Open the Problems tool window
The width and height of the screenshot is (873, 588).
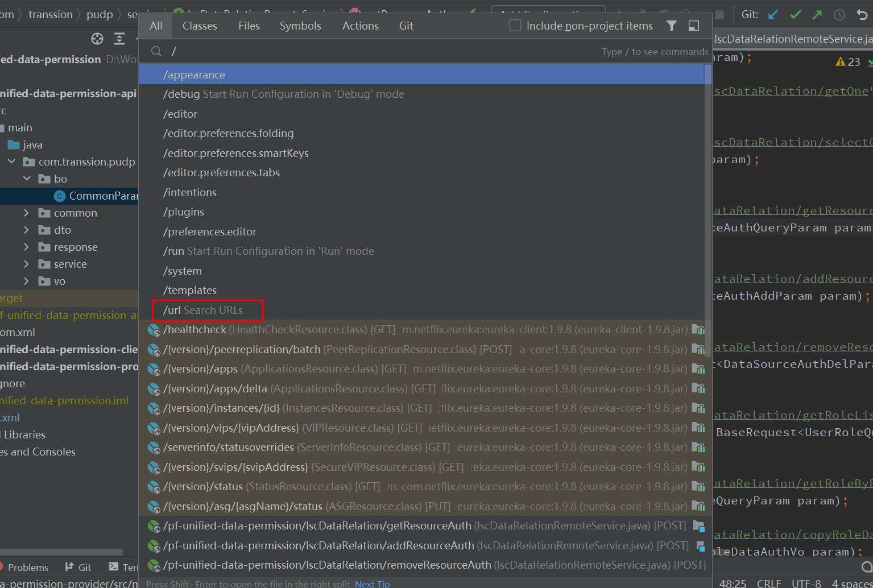coord(24,567)
